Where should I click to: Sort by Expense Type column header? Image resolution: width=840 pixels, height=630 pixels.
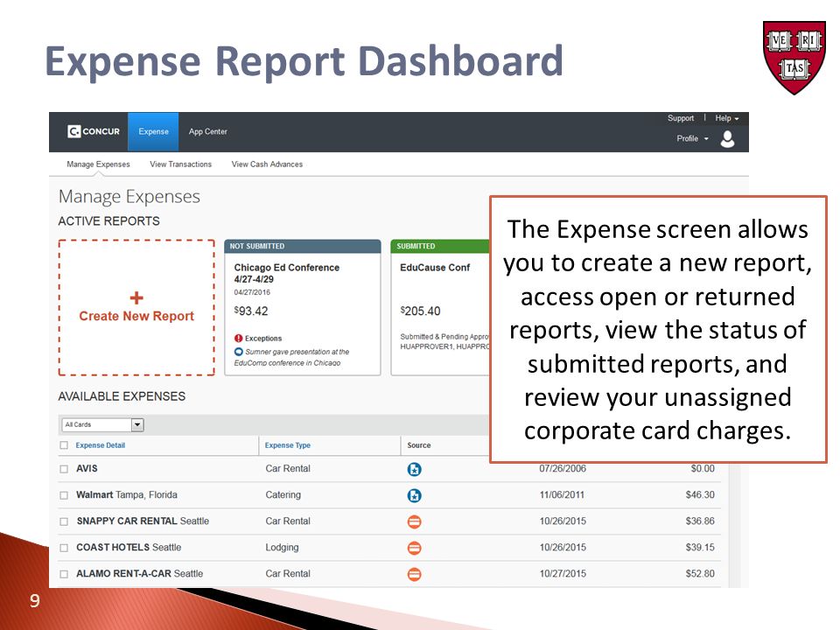(x=288, y=445)
